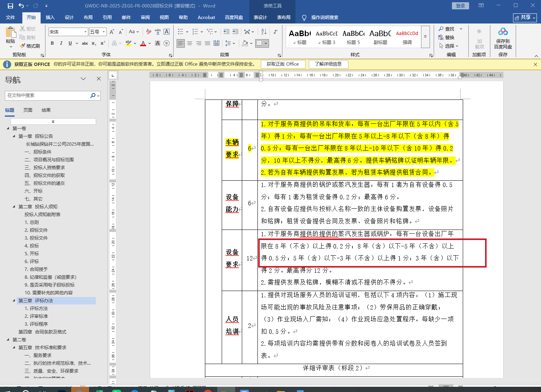Click the 在文档中搜索 search input field
541x392 pixels.
(x=47, y=95)
